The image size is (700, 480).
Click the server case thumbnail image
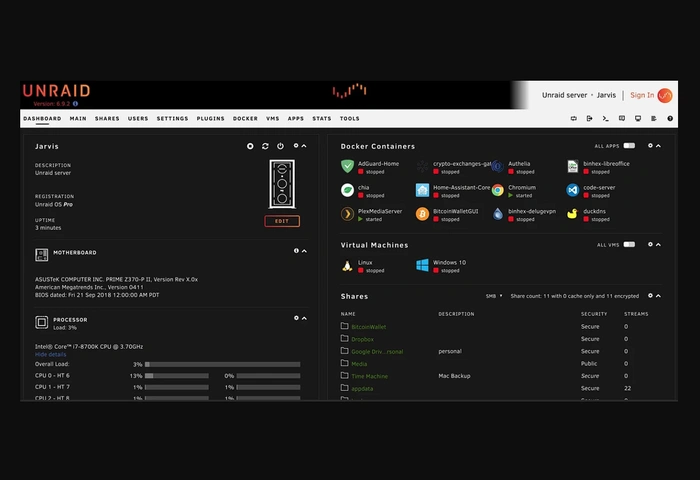[x=282, y=184]
